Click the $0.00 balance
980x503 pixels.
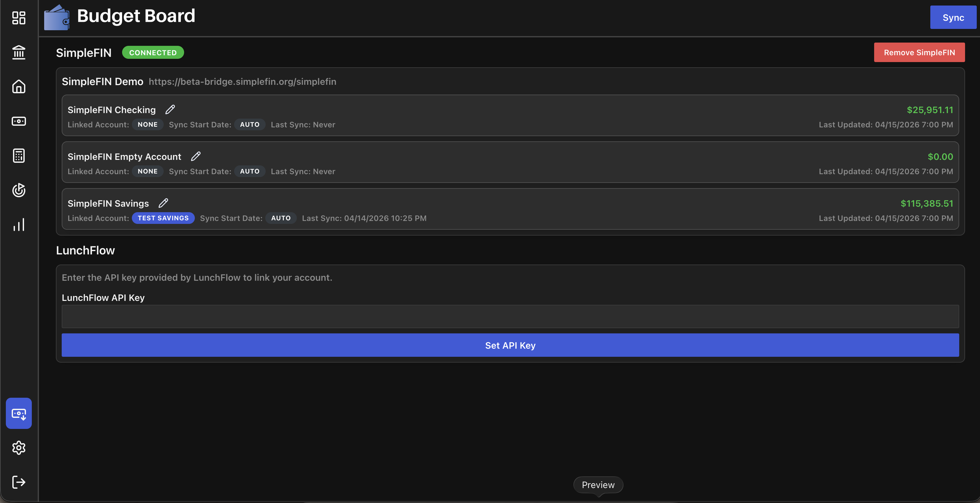pos(940,157)
